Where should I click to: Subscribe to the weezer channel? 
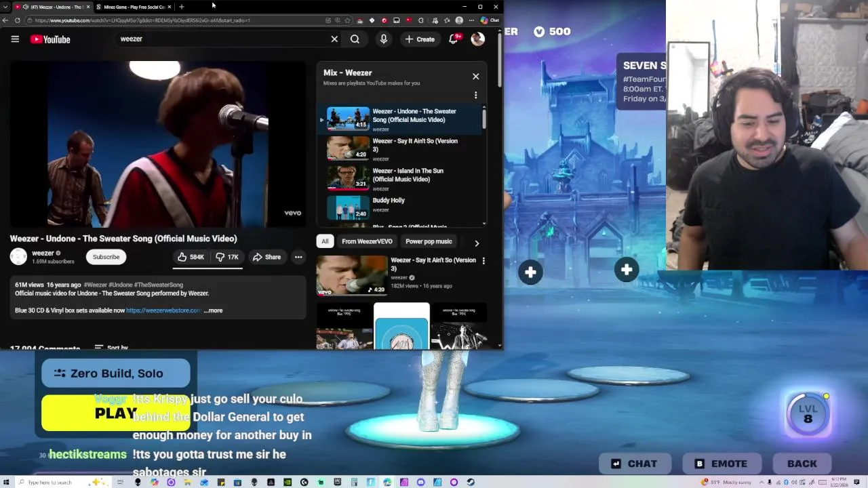click(106, 257)
